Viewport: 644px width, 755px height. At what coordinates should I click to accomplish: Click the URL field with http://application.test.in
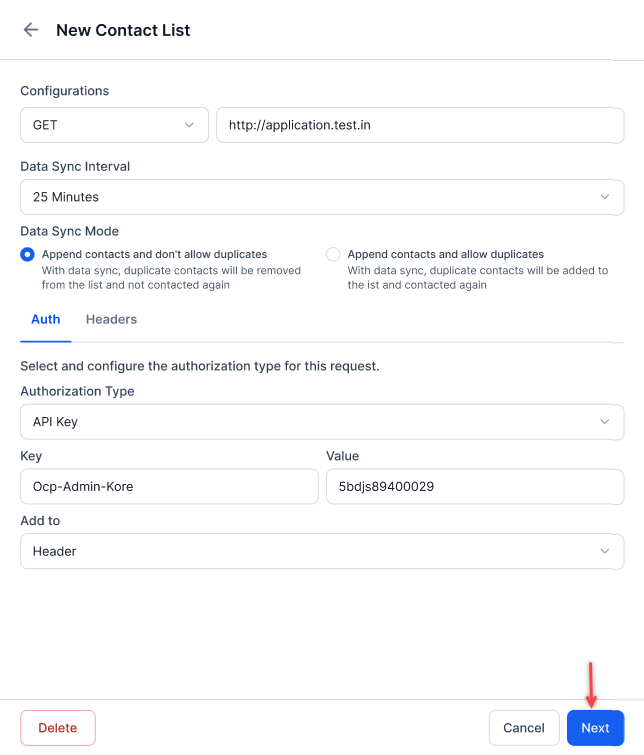pyautogui.click(x=420, y=125)
